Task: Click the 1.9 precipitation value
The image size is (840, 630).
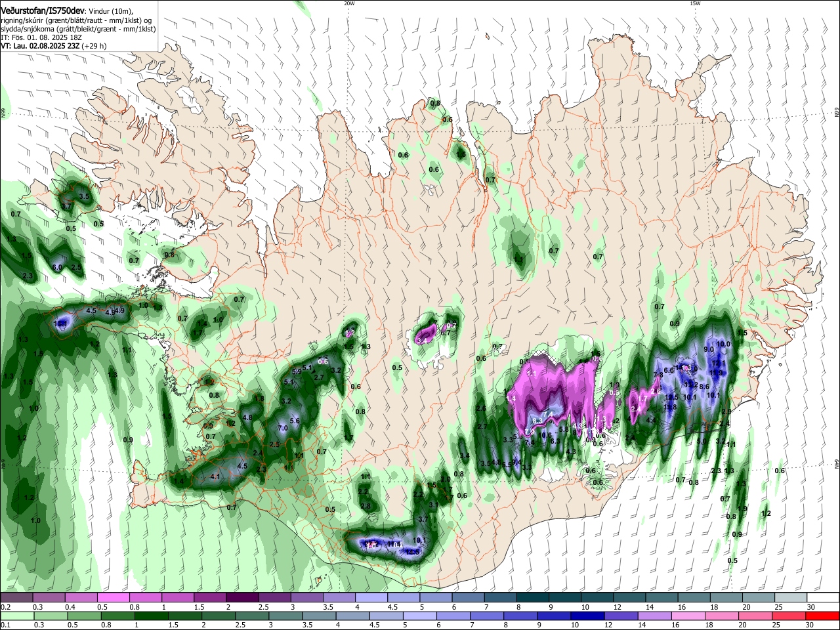Action: click(742, 509)
